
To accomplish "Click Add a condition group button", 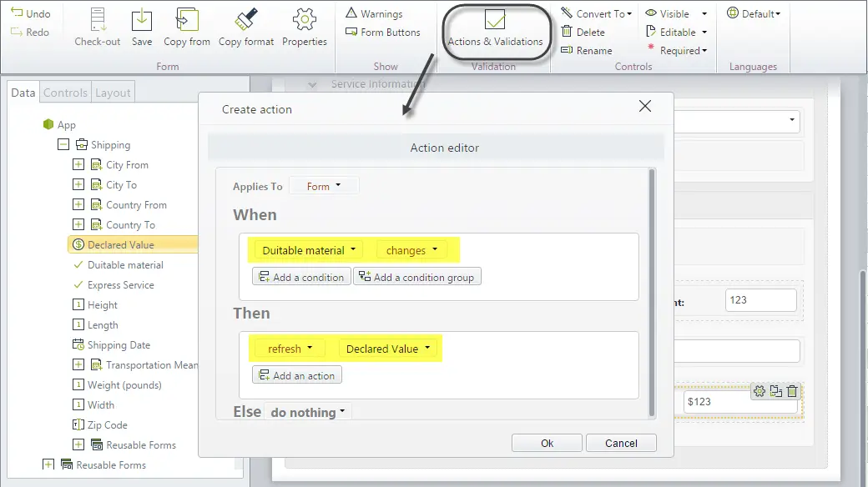I will coord(417,277).
